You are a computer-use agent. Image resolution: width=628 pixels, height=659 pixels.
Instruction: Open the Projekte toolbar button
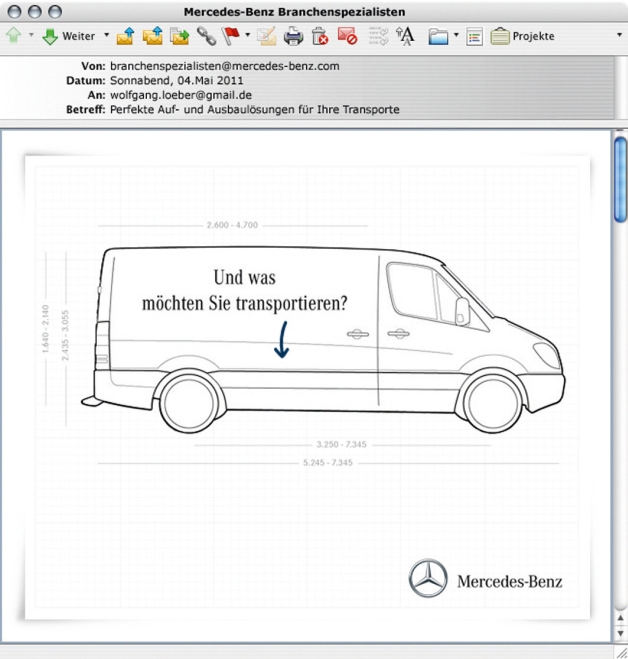522,36
